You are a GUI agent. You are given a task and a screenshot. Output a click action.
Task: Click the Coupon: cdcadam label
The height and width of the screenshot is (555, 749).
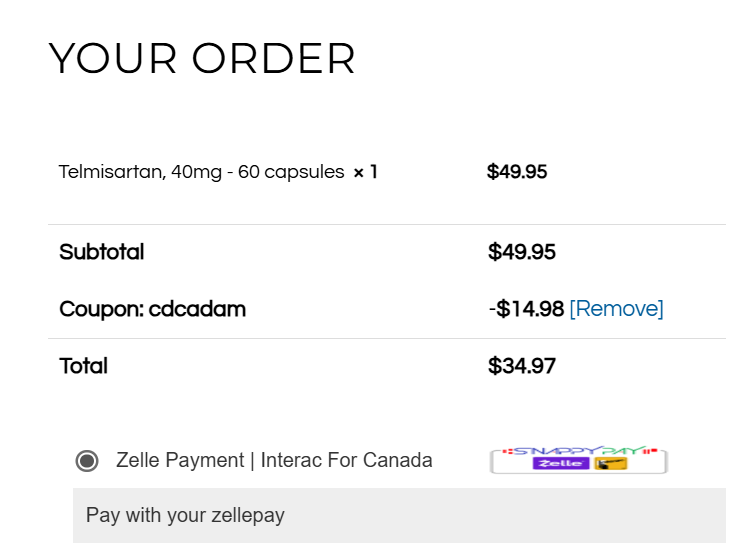(x=152, y=309)
